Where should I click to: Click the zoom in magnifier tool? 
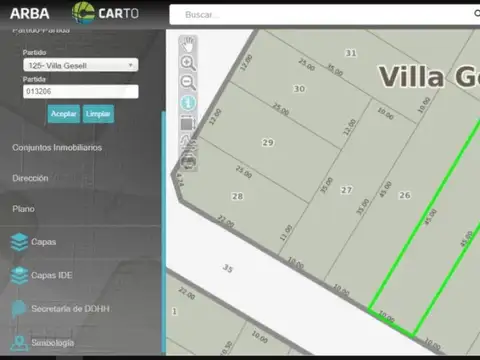pos(188,63)
